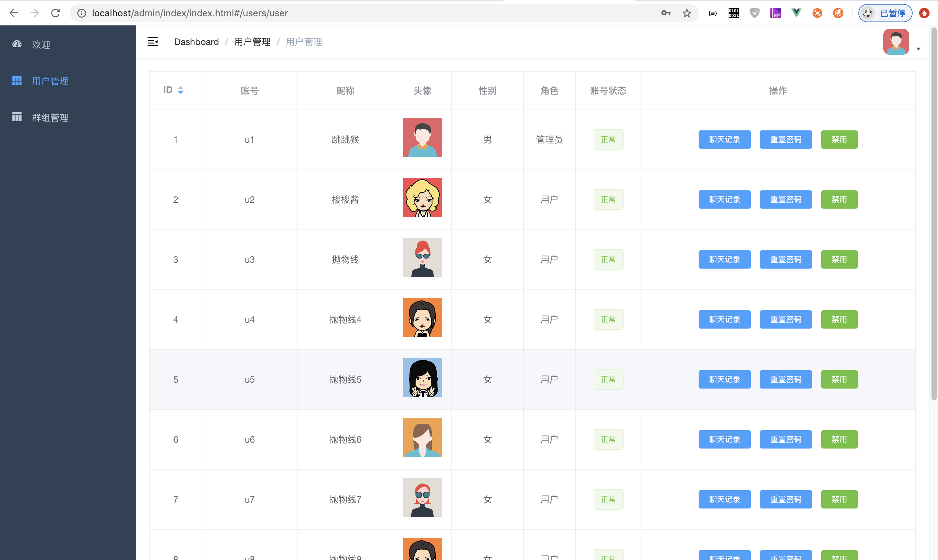The height and width of the screenshot is (560, 938).
Task: Open the binary 0101 extension icon
Action: click(734, 13)
